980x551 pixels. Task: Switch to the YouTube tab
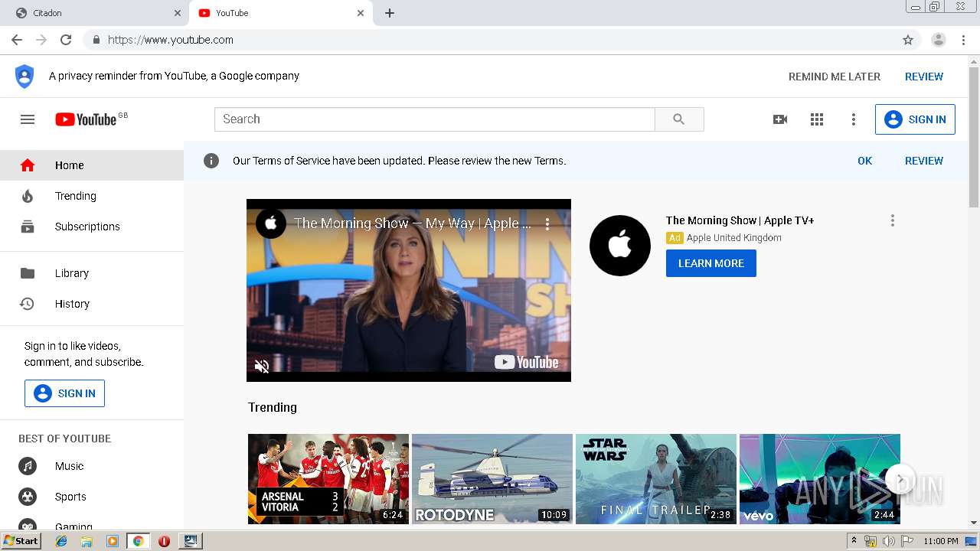[x=280, y=13]
